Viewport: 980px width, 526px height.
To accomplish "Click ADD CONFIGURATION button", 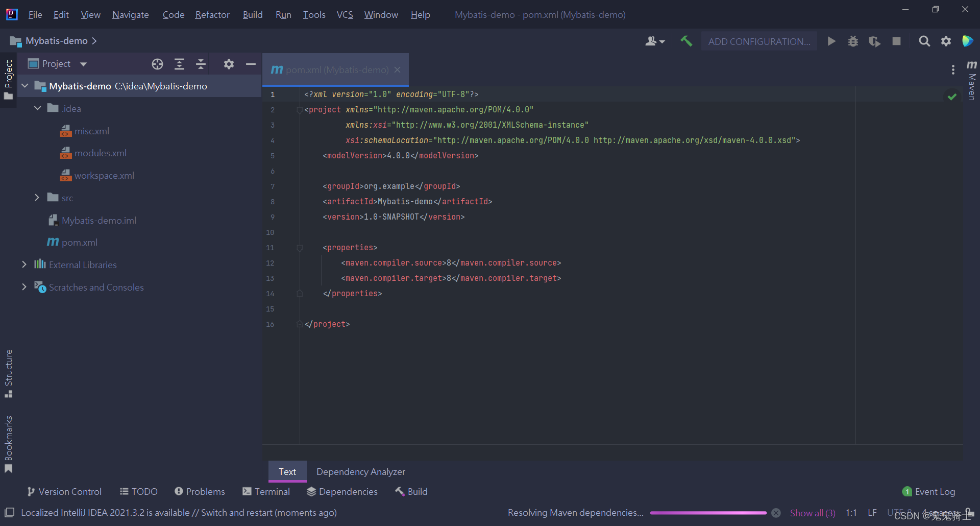I will pyautogui.click(x=759, y=41).
